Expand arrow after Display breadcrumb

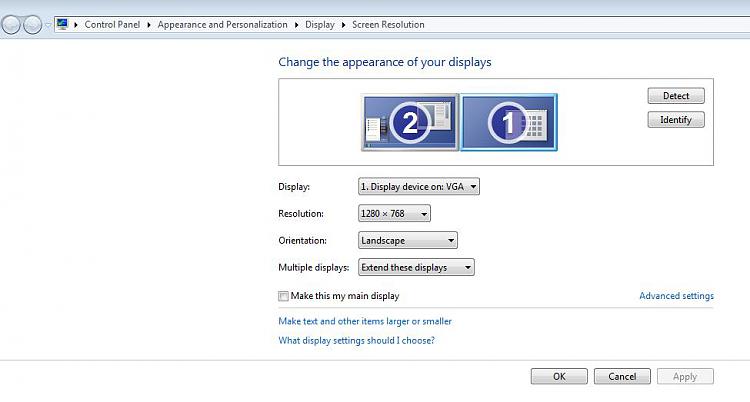343,25
